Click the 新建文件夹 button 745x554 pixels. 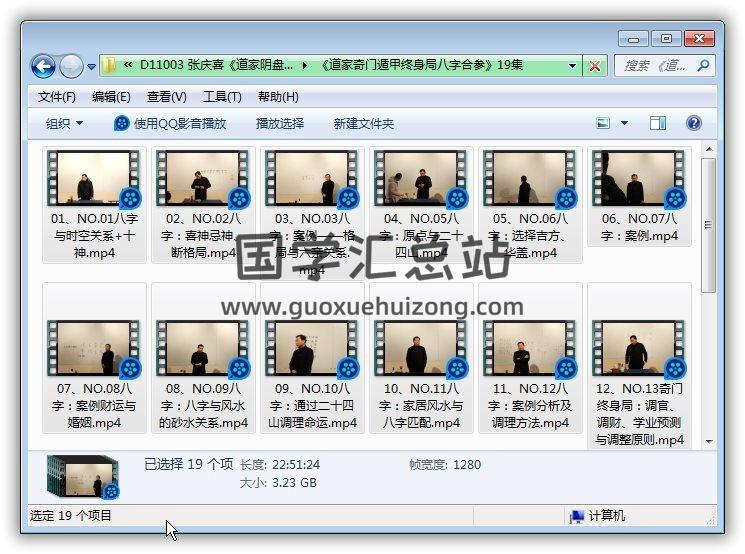[x=364, y=123]
